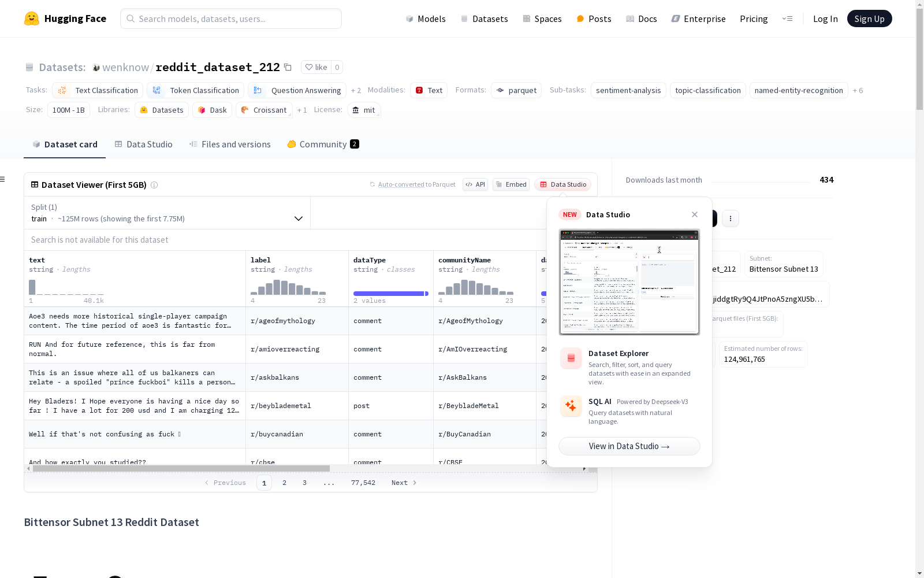Screen dimensions: 924x578
Task: Click the named-entity-recognition tag
Action: click(x=799, y=90)
